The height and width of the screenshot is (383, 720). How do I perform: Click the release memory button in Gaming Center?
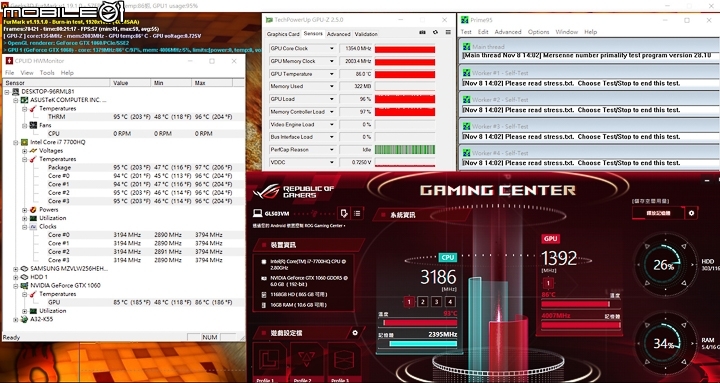point(658,213)
